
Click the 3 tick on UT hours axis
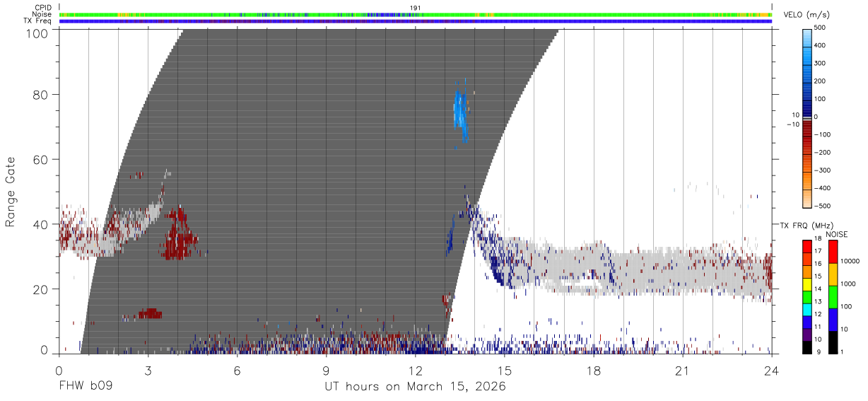click(148, 370)
